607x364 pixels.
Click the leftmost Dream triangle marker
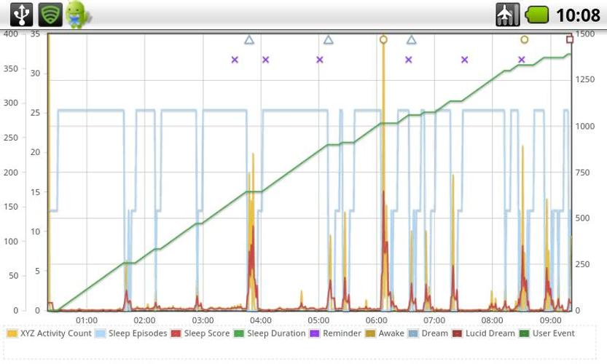pos(249,40)
